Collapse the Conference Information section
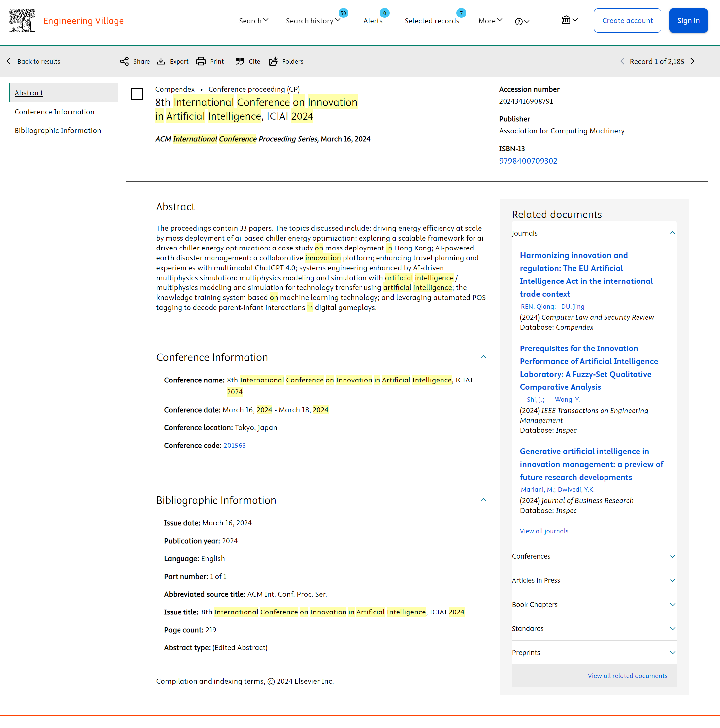The height and width of the screenshot is (728, 720). (x=483, y=357)
